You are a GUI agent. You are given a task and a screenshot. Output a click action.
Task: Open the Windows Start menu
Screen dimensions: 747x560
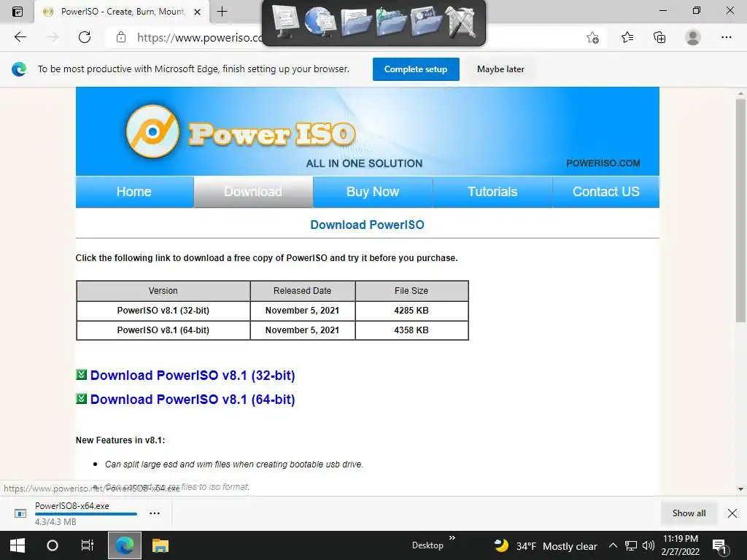coord(18,545)
